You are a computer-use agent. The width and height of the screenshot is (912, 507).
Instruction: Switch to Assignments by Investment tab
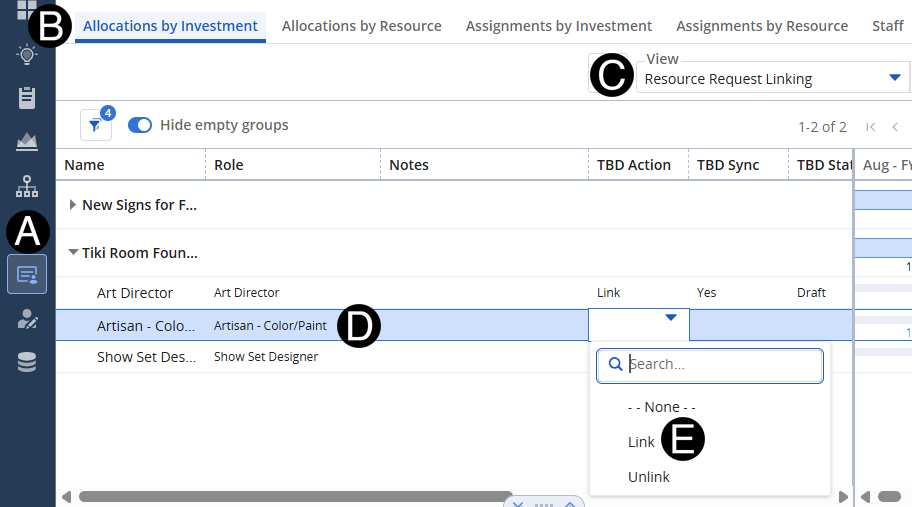pyautogui.click(x=558, y=26)
